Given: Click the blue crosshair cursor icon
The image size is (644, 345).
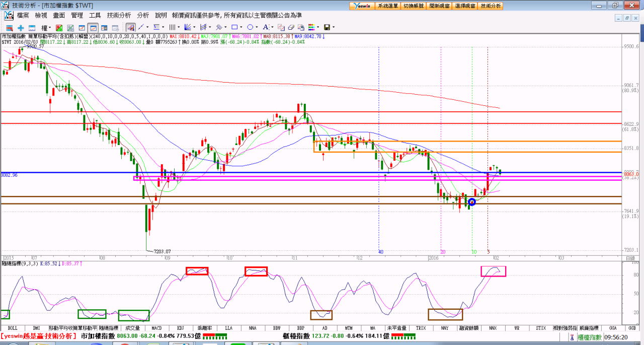Looking at the screenshot, I should point(21,27).
